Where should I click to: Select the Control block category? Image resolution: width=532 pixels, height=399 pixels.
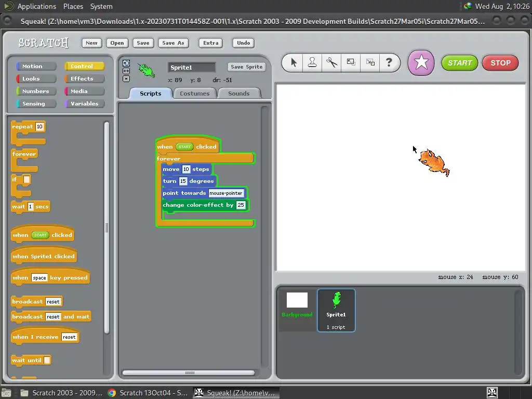[x=84, y=66]
